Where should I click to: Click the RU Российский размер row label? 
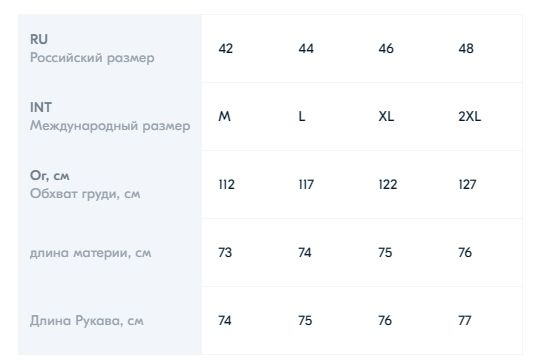92,48
